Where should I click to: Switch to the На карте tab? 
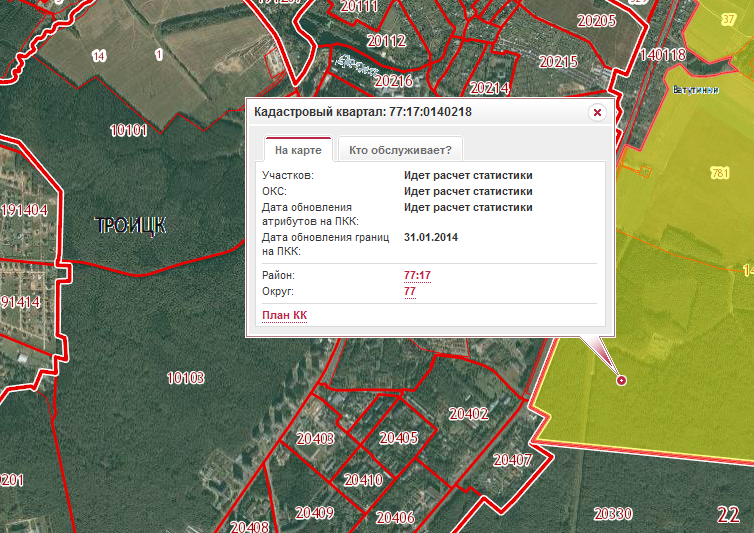298,150
